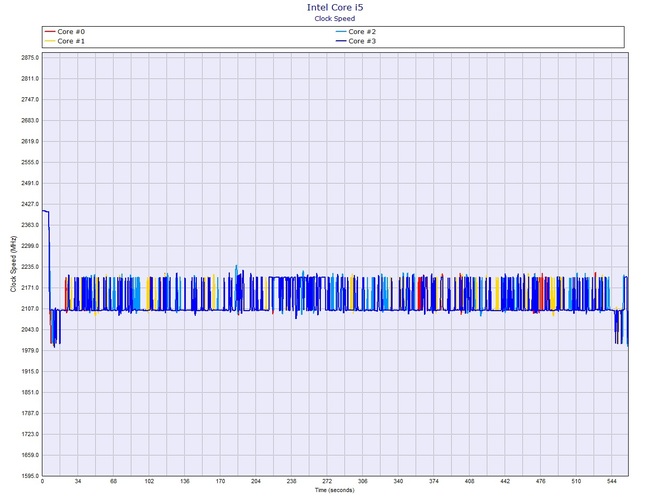Click the Clock Speed (MHz) axis label

pyautogui.click(x=13, y=264)
